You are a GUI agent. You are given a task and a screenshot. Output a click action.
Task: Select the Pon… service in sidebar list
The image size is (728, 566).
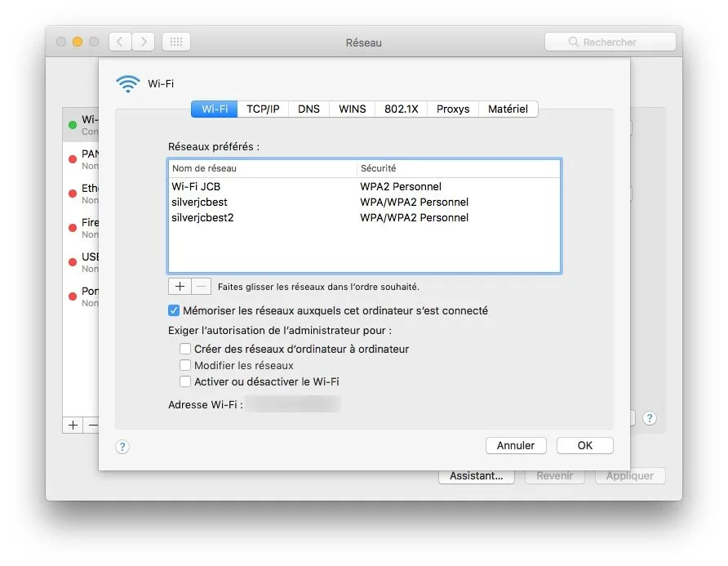pyautogui.click(x=82, y=296)
